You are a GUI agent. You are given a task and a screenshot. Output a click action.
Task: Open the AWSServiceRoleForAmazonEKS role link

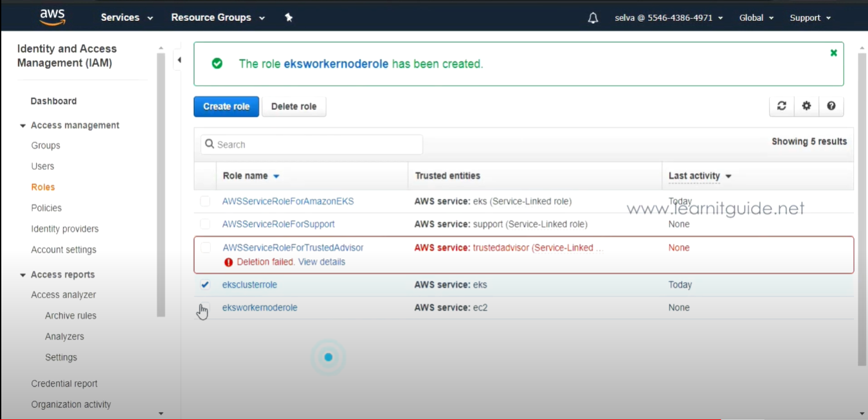288,201
